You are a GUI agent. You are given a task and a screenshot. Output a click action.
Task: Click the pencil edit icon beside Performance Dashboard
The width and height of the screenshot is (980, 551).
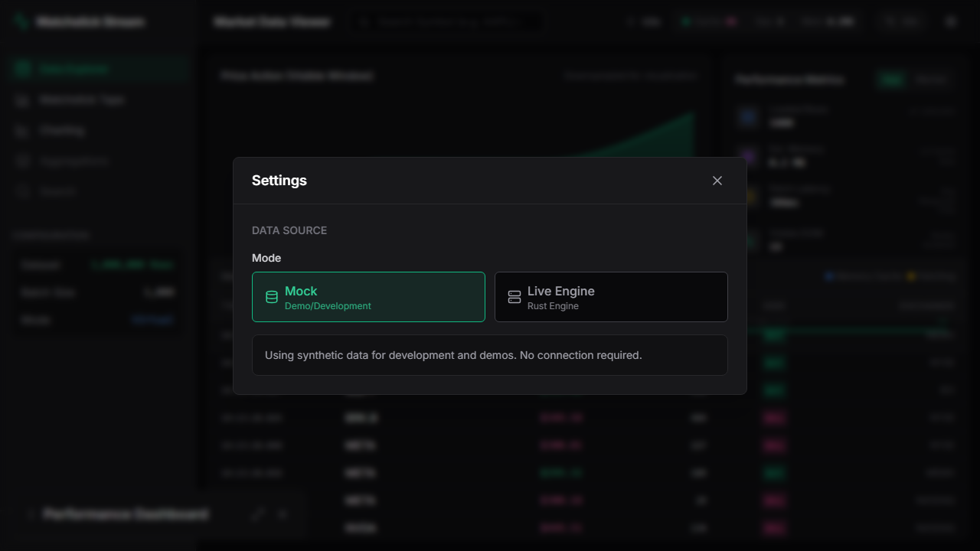pyautogui.click(x=258, y=514)
